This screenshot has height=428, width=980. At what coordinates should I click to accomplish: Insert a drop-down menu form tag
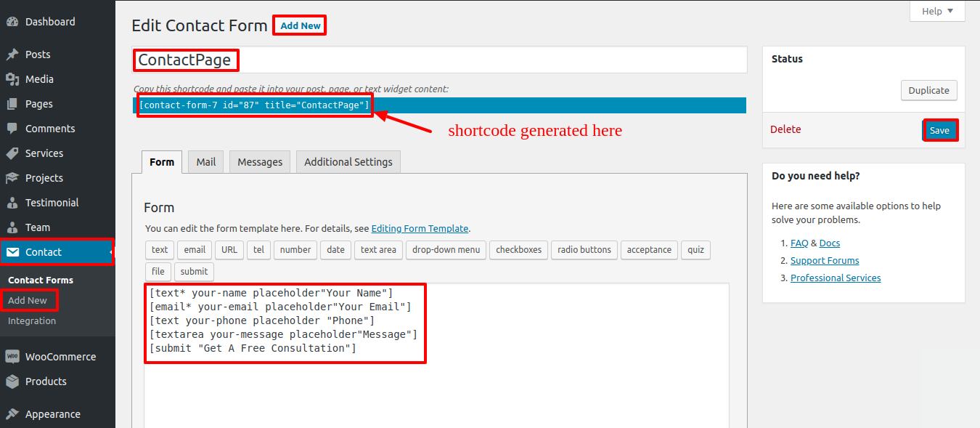pos(446,250)
